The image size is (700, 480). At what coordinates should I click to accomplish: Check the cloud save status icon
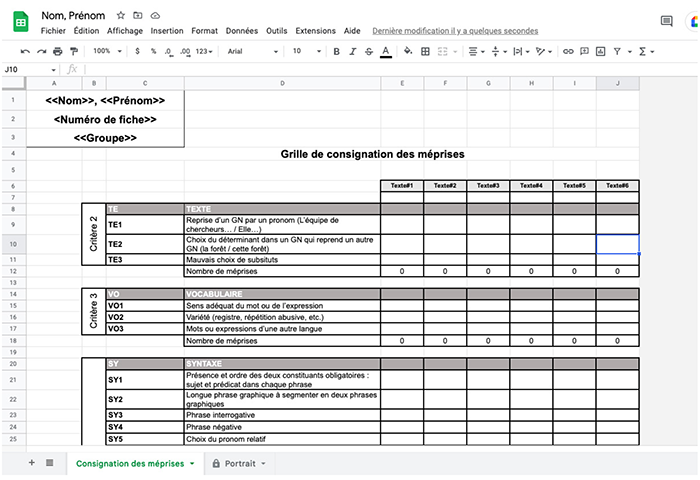coord(155,16)
